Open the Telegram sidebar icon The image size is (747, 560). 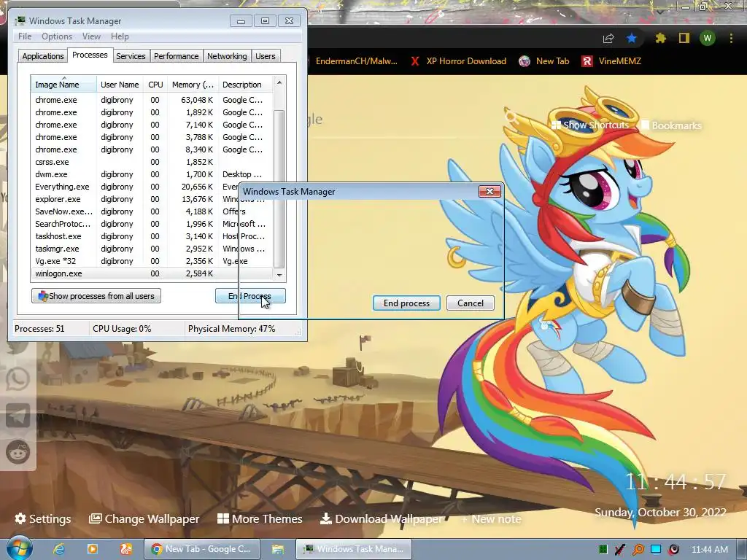point(18,416)
